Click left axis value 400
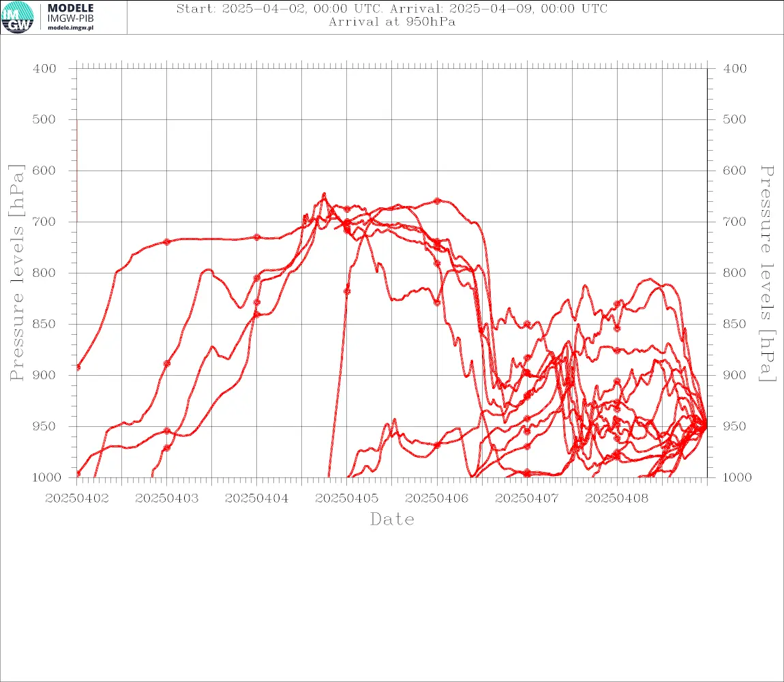The height and width of the screenshot is (682, 784). click(44, 69)
